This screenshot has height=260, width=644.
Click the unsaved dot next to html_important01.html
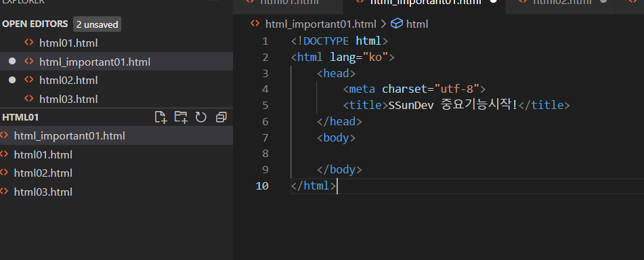[12, 61]
